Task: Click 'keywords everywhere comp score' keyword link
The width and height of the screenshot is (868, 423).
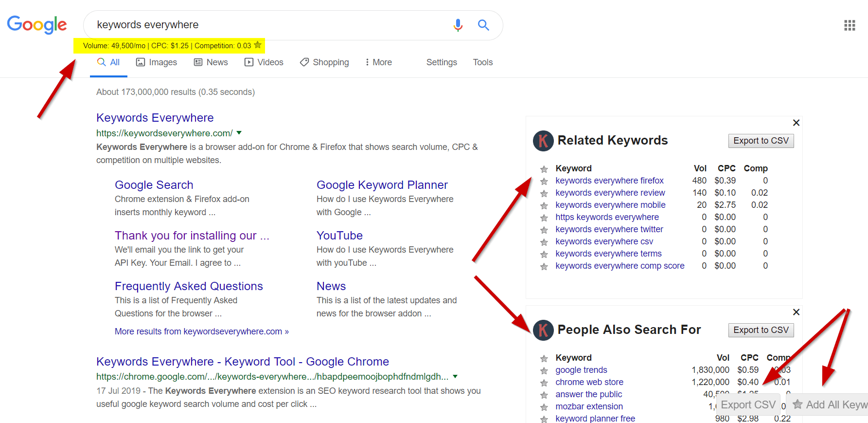Action: (620, 266)
